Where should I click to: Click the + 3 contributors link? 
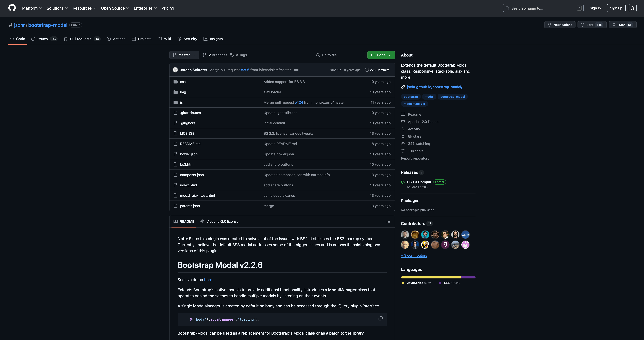(x=414, y=255)
